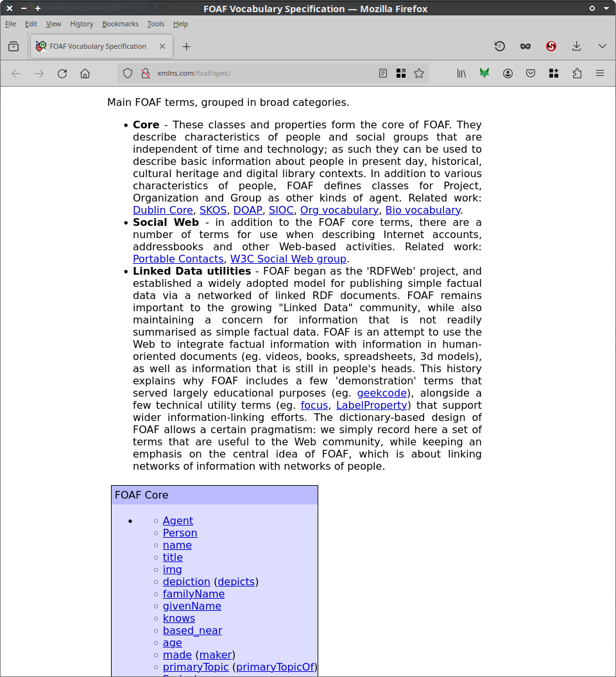Expand the list all tabs chevron
The width and height of the screenshot is (616, 677).
602,46
